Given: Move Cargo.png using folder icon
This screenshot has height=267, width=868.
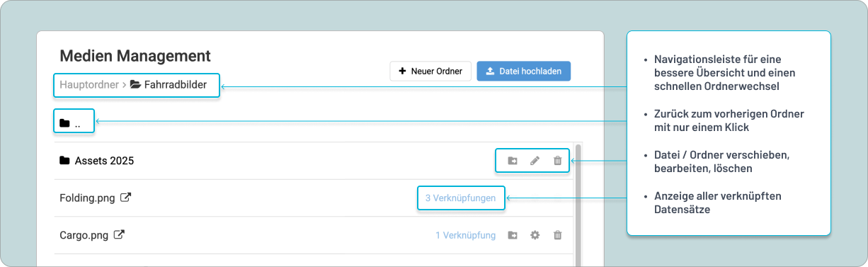Looking at the screenshot, I should click(x=513, y=235).
